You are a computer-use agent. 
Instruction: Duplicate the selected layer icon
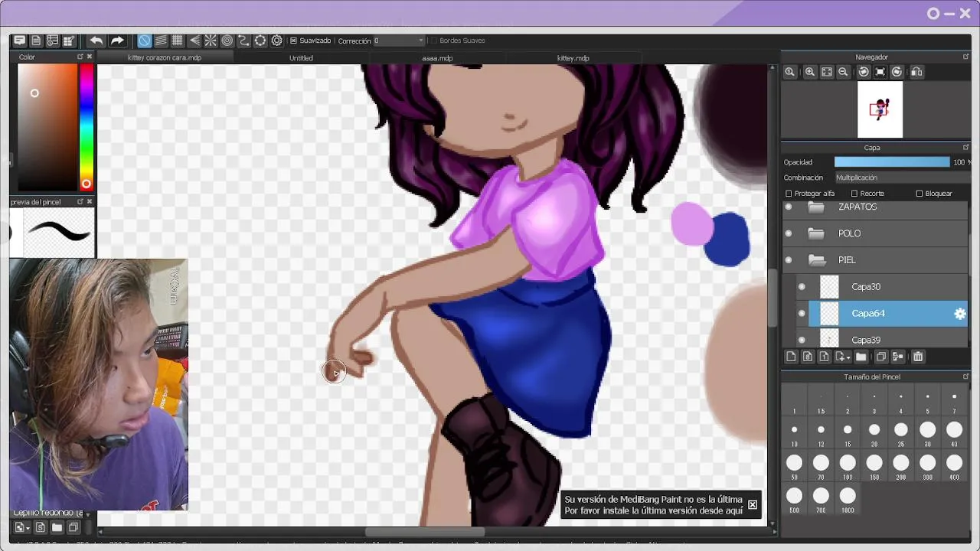(x=881, y=357)
